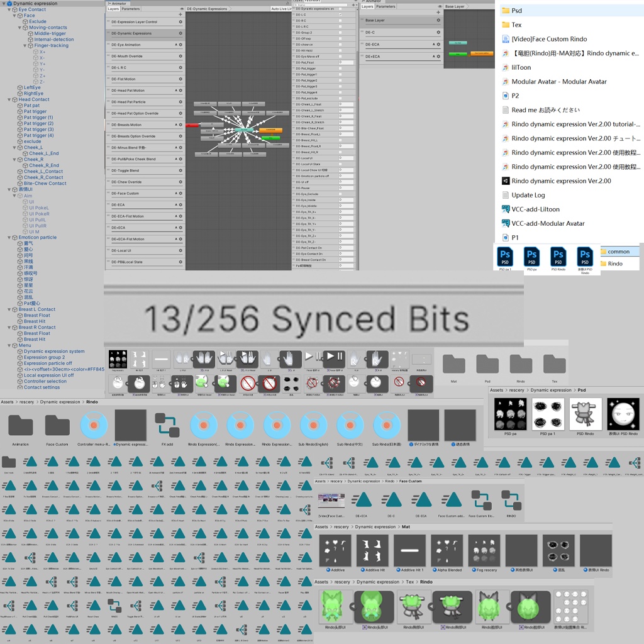Select the Alpha Blended material

[447, 551]
